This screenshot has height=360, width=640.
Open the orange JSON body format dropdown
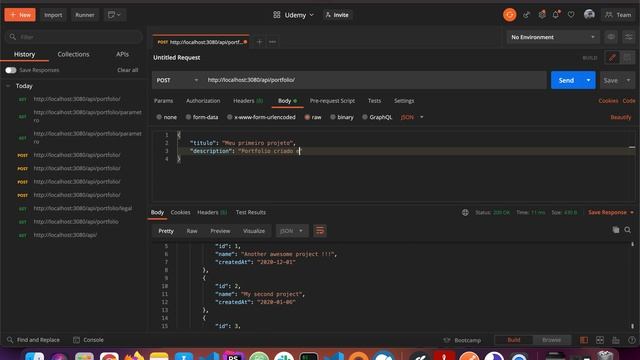412,117
